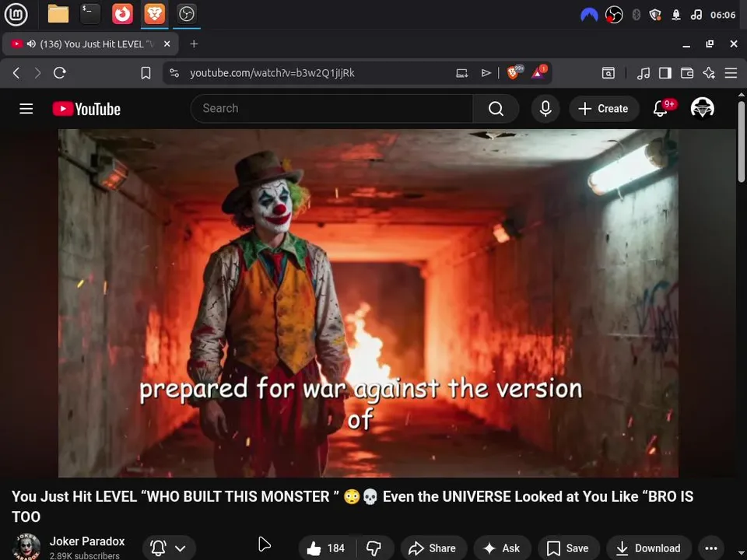Open YouTube notifications bell
Image resolution: width=747 pixels, height=560 pixels.
[x=661, y=109]
